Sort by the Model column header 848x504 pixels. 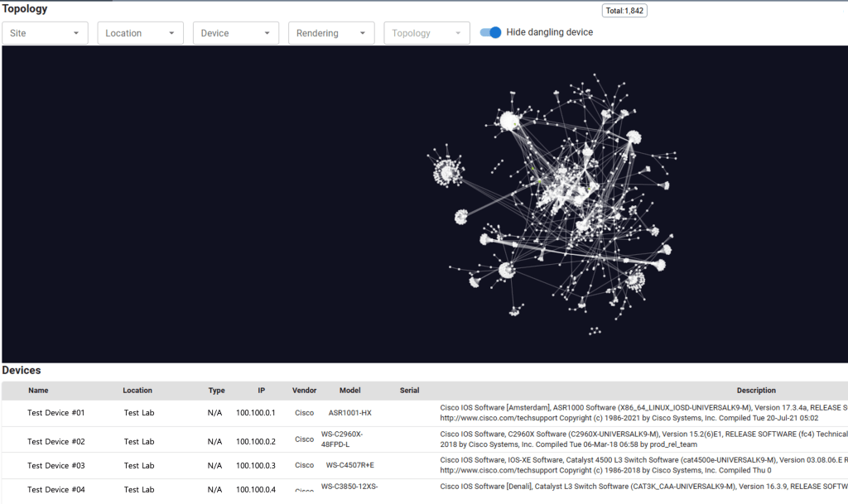click(349, 391)
